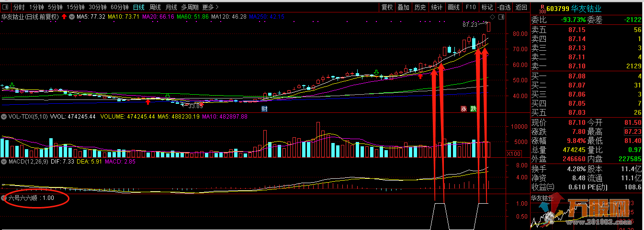Image resolution: width=644 pixels, height=230 pixels.
Task: Click the 叠加 overlay button
Action: coord(404,7)
